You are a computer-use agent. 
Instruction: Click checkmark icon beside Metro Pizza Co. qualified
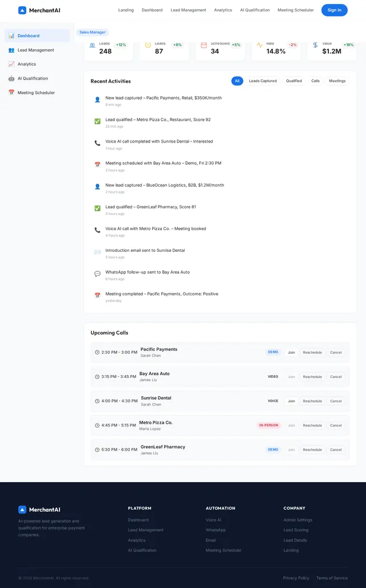tap(97, 121)
